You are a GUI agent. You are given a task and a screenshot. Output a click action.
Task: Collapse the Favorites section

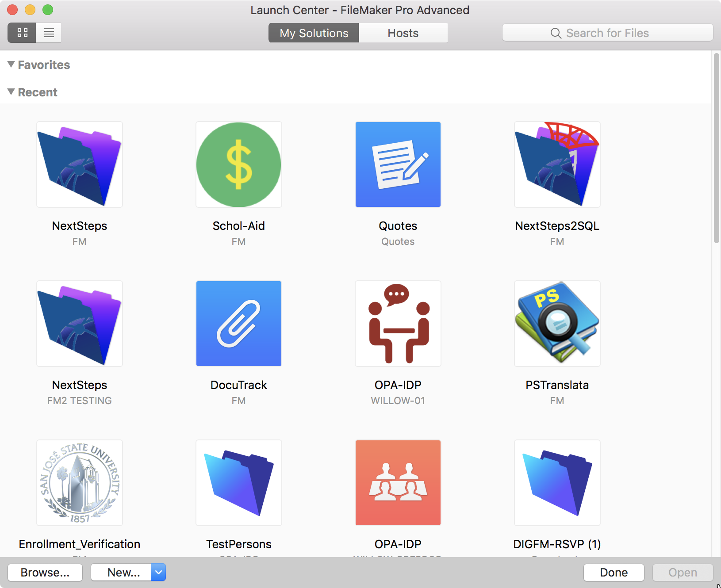[x=12, y=65]
